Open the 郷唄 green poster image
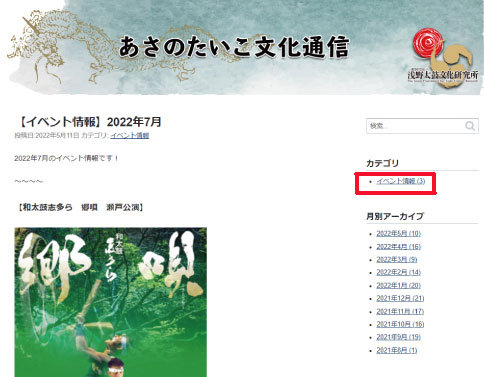The width and height of the screenshot is (484, 377). tap(111, 302)
